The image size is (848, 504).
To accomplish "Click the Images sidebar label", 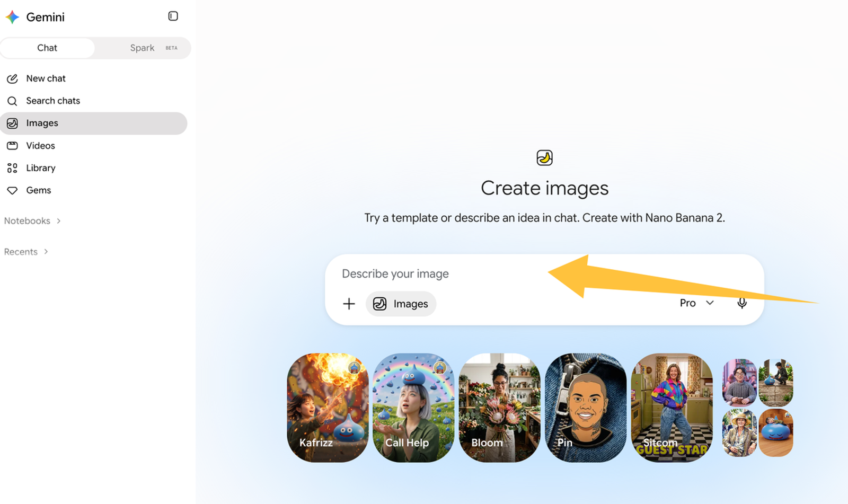I will 42,123.
